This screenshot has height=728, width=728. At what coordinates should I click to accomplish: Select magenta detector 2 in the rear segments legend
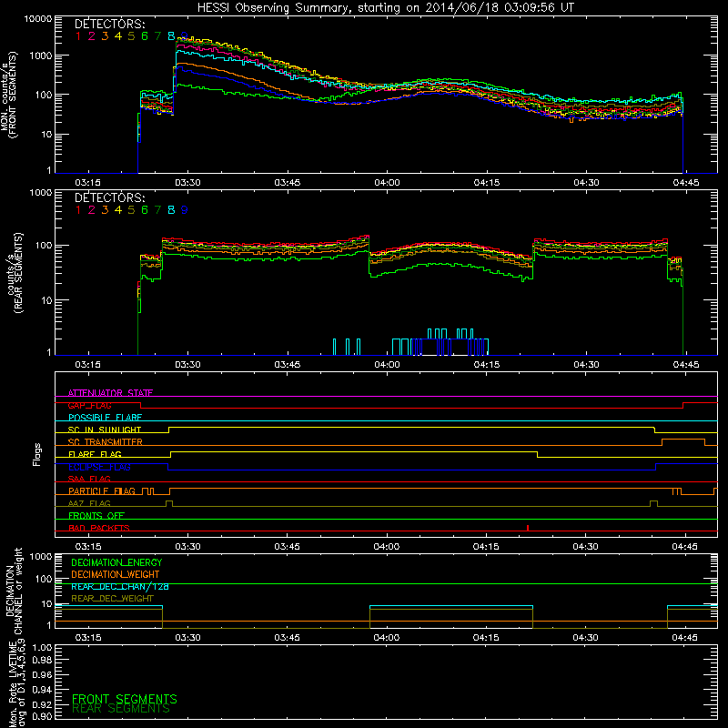[x=92, y=210]
